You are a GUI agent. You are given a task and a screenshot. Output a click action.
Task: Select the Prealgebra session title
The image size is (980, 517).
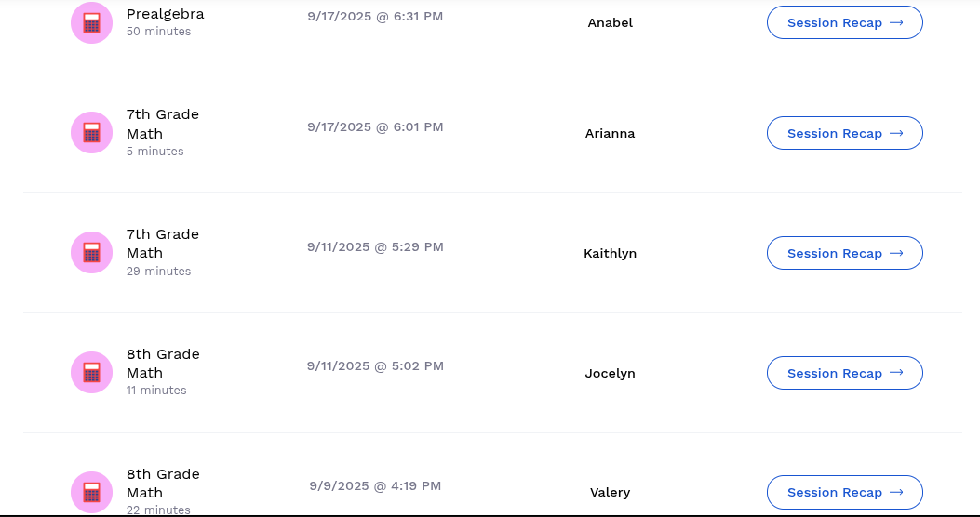(x=165, y=14)
